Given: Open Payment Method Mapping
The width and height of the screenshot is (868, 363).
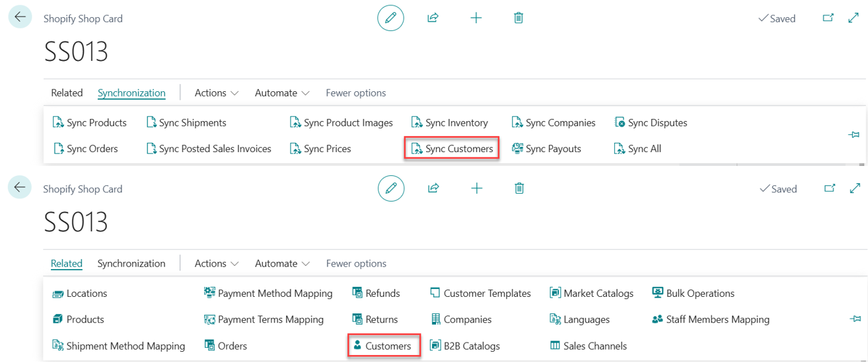Looking at the screenshot, I should 268,294.
